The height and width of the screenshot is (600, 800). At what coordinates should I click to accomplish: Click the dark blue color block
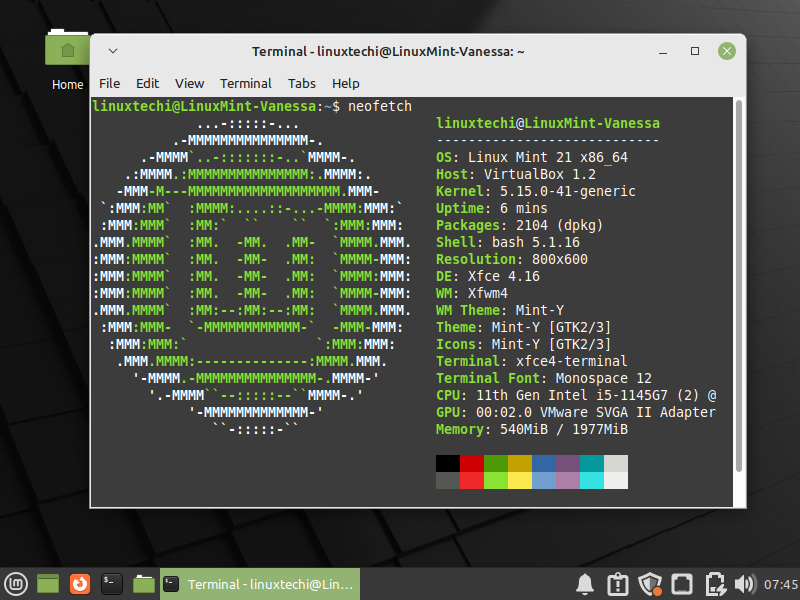[544, 463]
